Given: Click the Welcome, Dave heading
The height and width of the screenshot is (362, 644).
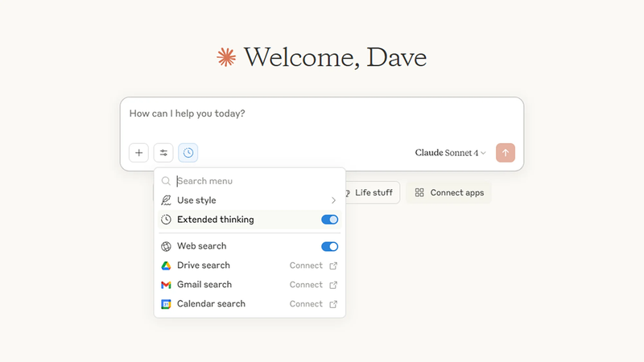Looking at the screenshot, I should point(335,57).
